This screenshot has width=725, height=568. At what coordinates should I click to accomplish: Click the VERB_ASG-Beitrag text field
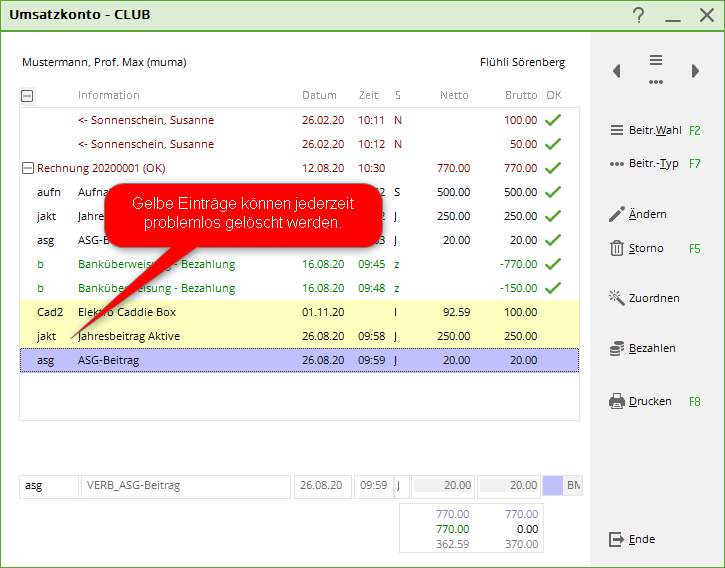(x=185, y=486)
